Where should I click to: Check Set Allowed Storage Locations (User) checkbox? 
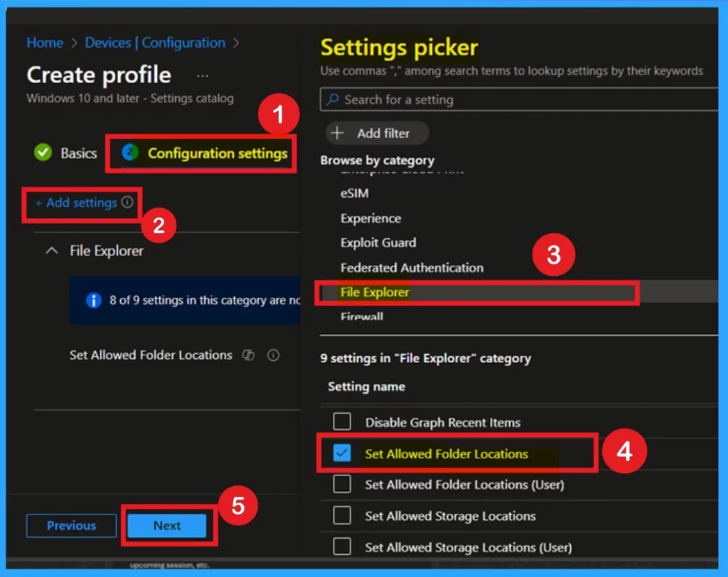342,546
